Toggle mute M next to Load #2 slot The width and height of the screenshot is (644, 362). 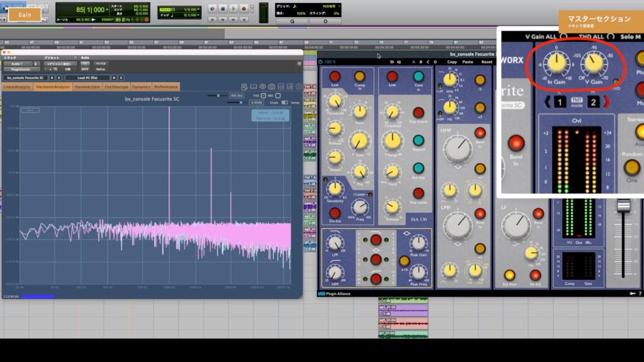114,77
